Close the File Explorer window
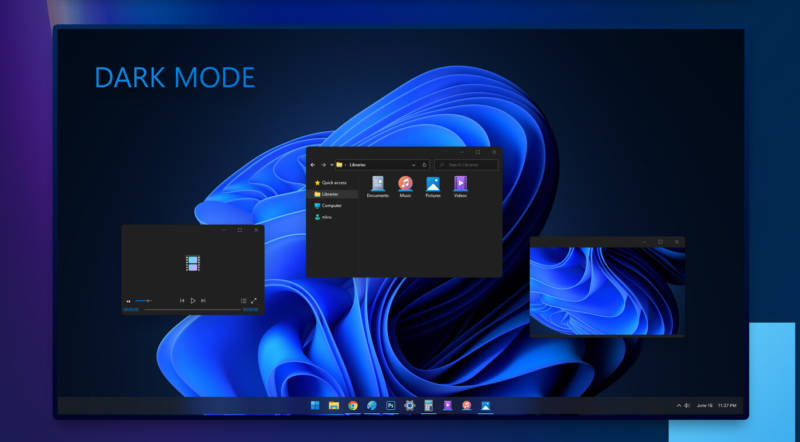 (x=494, y=152)
